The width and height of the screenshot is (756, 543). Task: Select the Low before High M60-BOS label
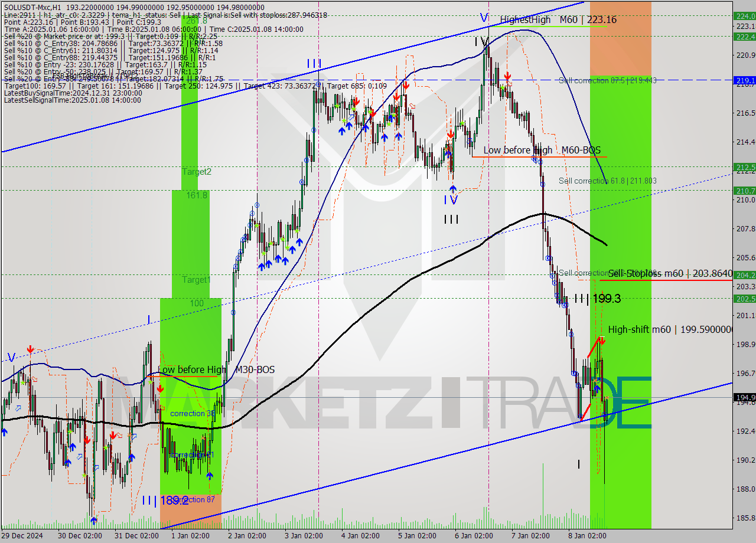pos(542,151)
